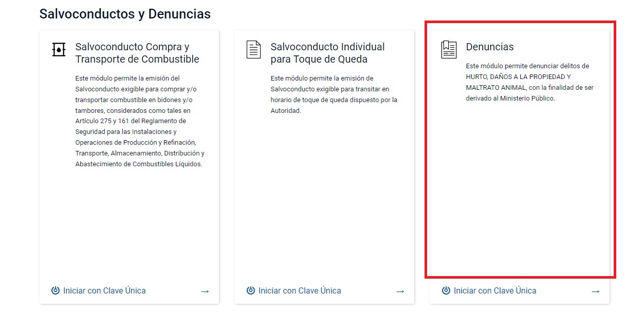The width and height of the screenshot is (644, 312).
Task: Click Clave Única power icon under Toque de Queda card
Action: tap(251, 291)
